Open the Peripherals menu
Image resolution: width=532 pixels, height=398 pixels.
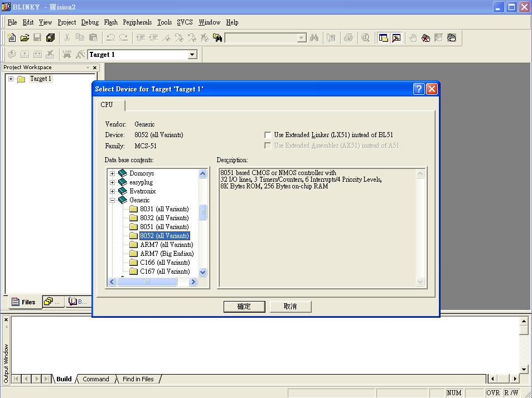137,22
